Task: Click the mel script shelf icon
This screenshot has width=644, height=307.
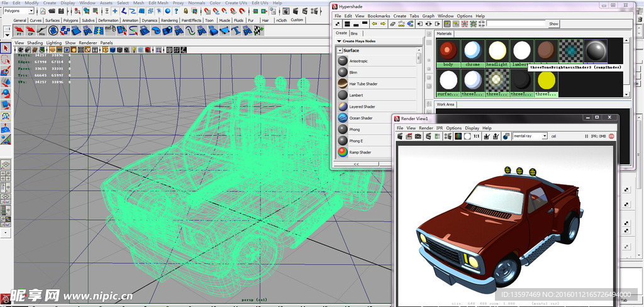Action: [110, 30]
